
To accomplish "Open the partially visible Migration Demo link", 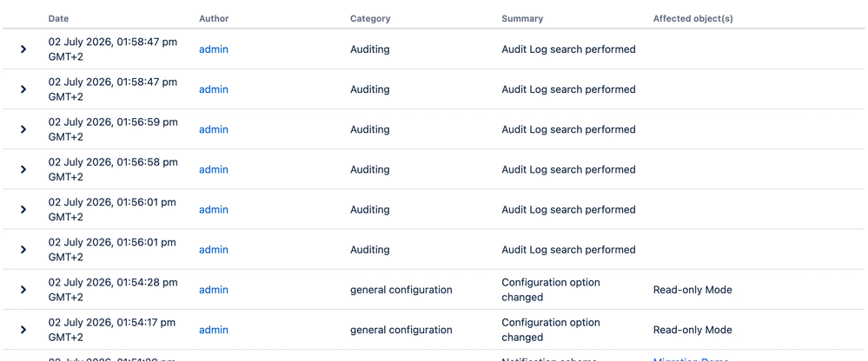I will (691, 358).
